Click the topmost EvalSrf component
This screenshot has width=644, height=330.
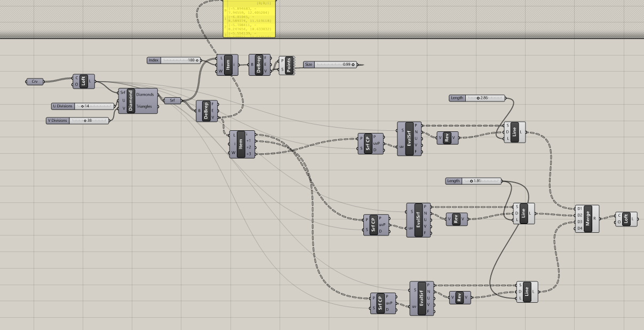coord(409,139)
